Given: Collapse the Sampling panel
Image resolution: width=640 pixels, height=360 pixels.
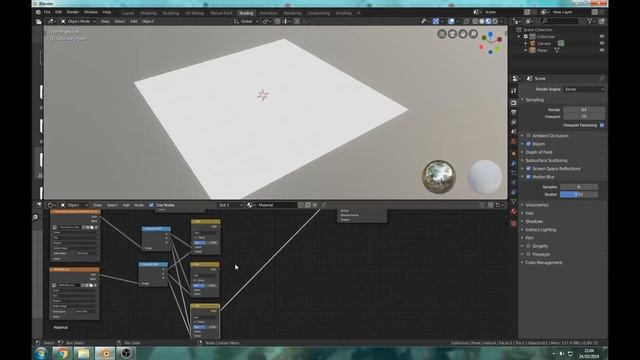Looking at the screenshot, I should tap(534, 100).
